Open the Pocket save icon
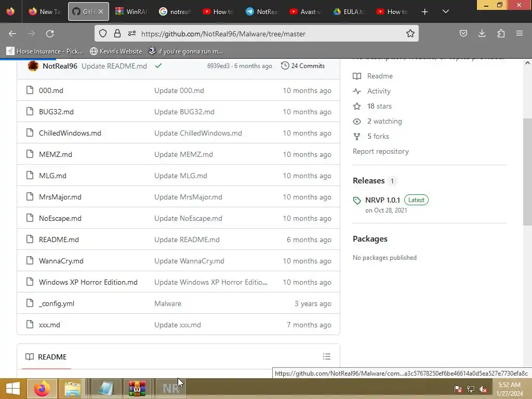This screenshot has height=399, width=532. (x=463, y=33)
